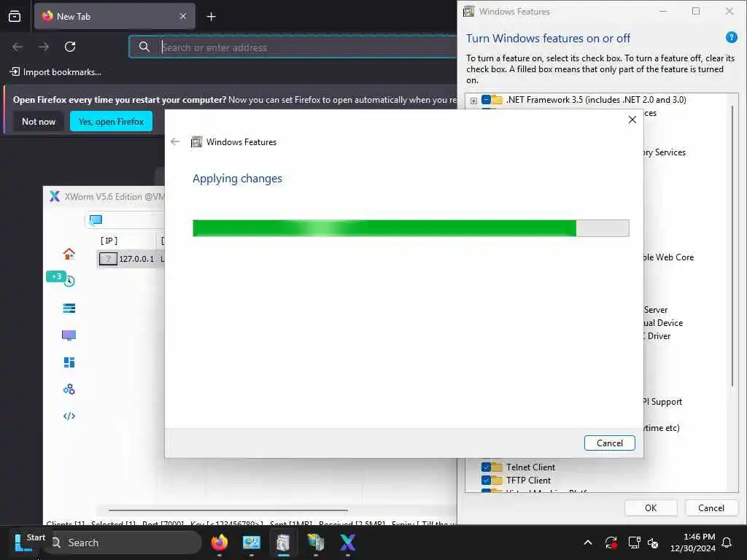Uncheck the TFTP Client feature
The width and height of the screenshot is (747, 560).
[x=486, y=480]
